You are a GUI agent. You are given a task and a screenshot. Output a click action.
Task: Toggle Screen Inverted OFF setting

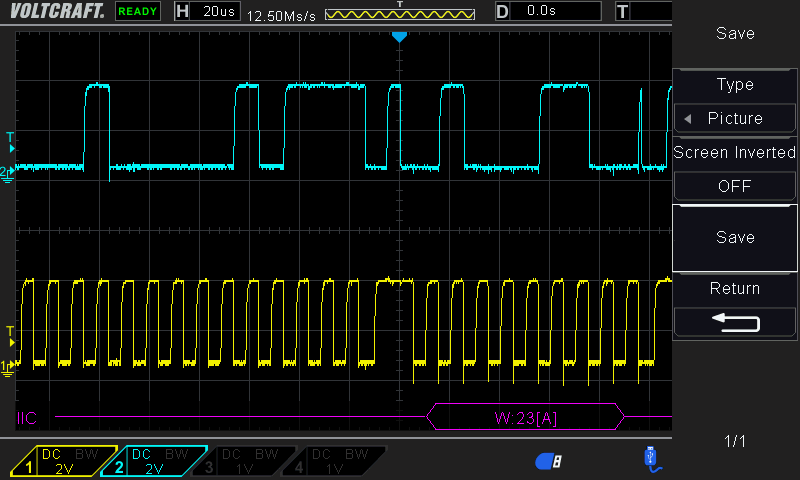coord(735,186)
